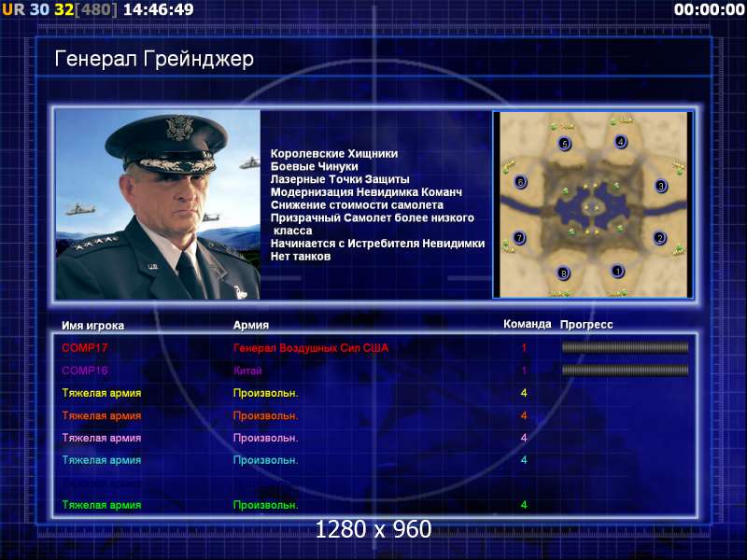Select the pink 'Тяжелая армия' player

click(102, 438)
